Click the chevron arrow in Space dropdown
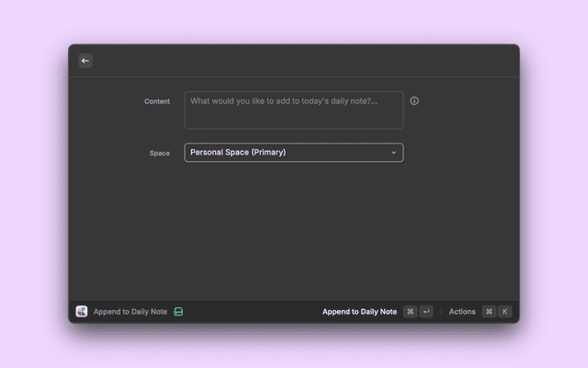The image size is (588, 368). point(394,153)
